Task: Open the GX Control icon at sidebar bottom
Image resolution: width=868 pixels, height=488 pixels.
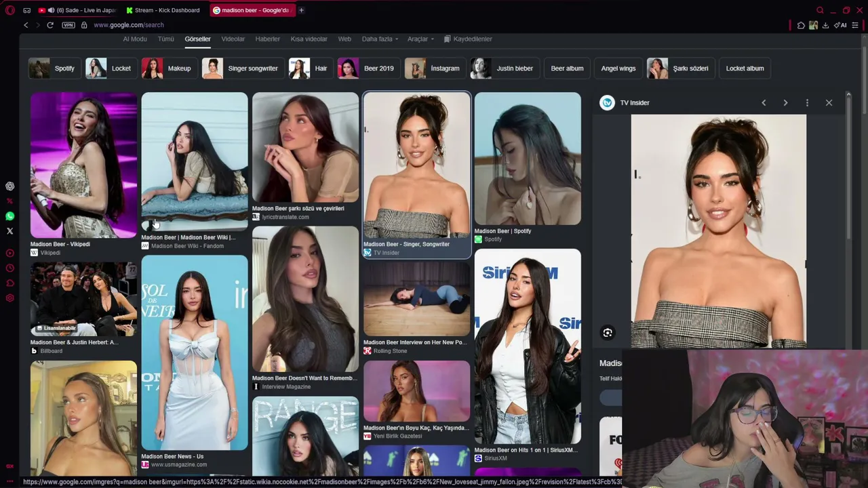Action: [9, 466]
